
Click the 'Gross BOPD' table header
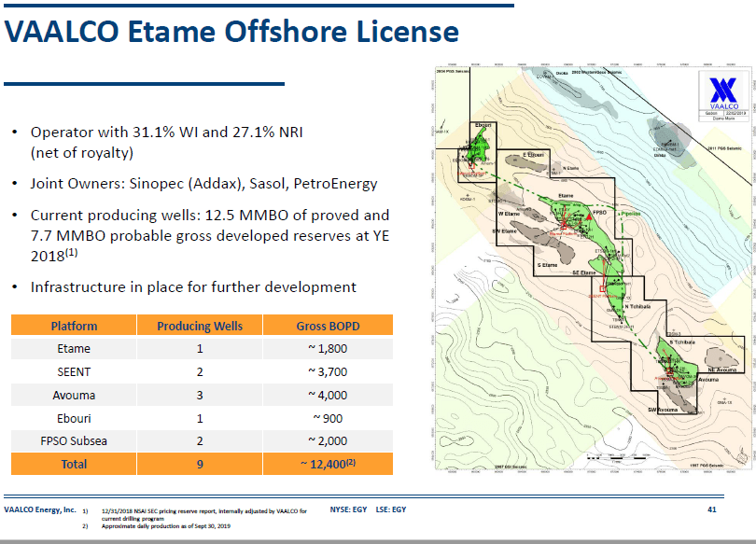click(328, 326)
